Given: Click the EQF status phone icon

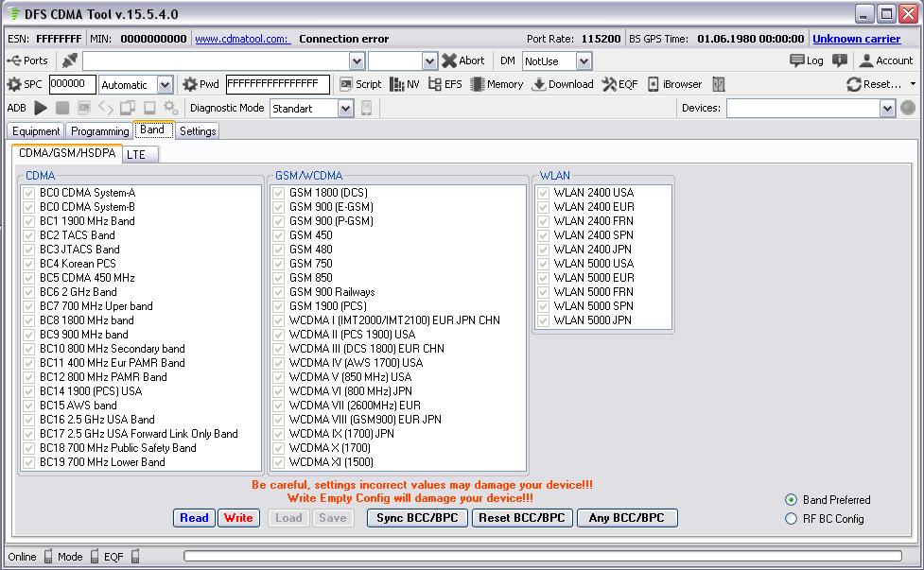Looking at the screenshot, I should click(x=135, y=557).
